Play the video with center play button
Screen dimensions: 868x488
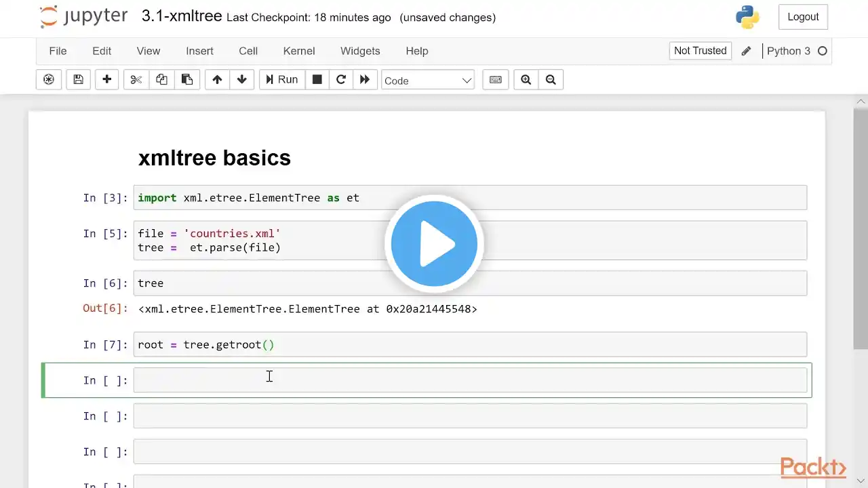pos(434,244)
